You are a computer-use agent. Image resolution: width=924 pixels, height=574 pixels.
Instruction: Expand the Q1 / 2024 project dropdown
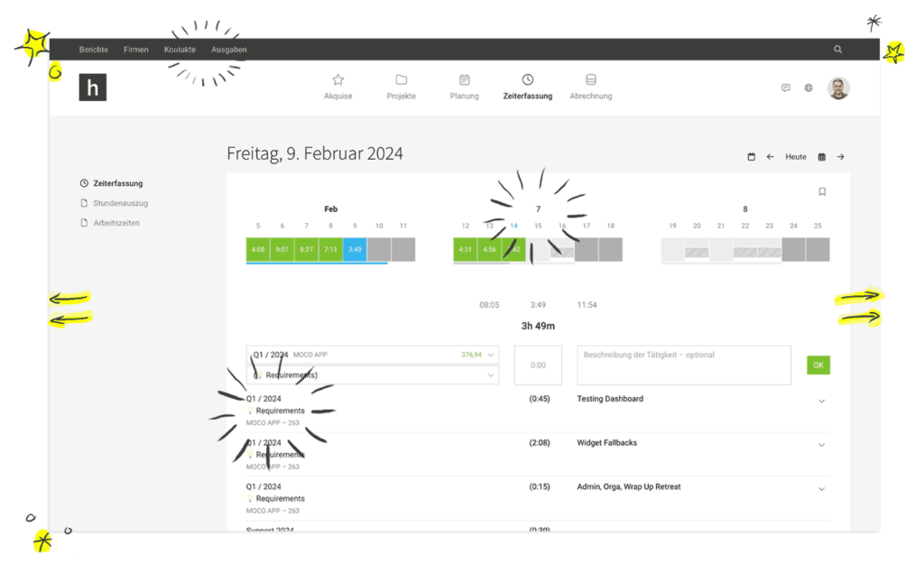tap(373, 355)
